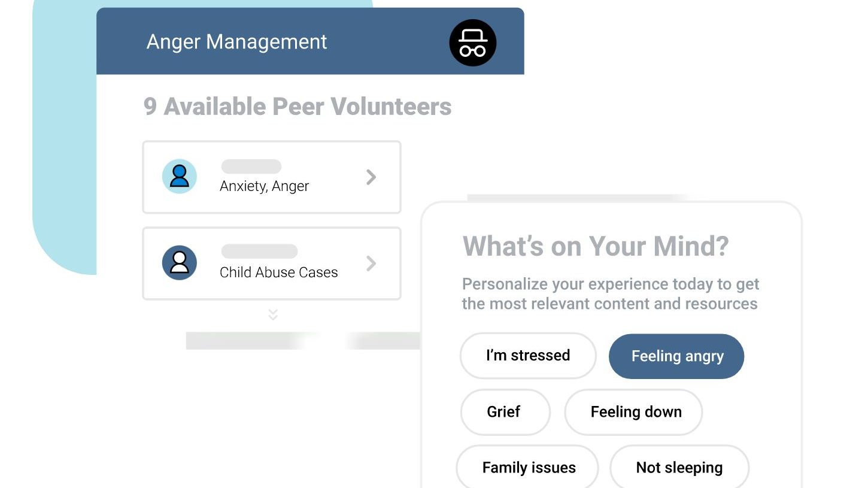Click the dark blue volunteer avatar icon
Screen dimensions: 868x488
tap(180, 263)
